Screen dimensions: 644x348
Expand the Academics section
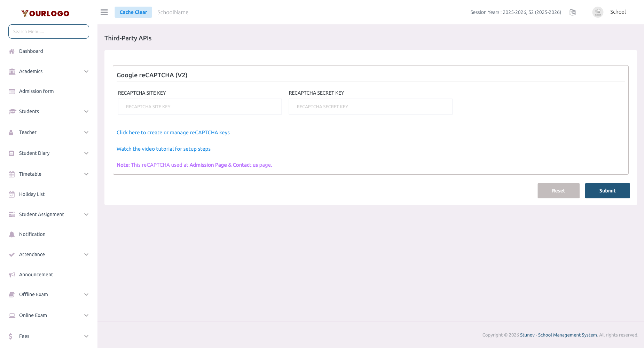point(86,71)
